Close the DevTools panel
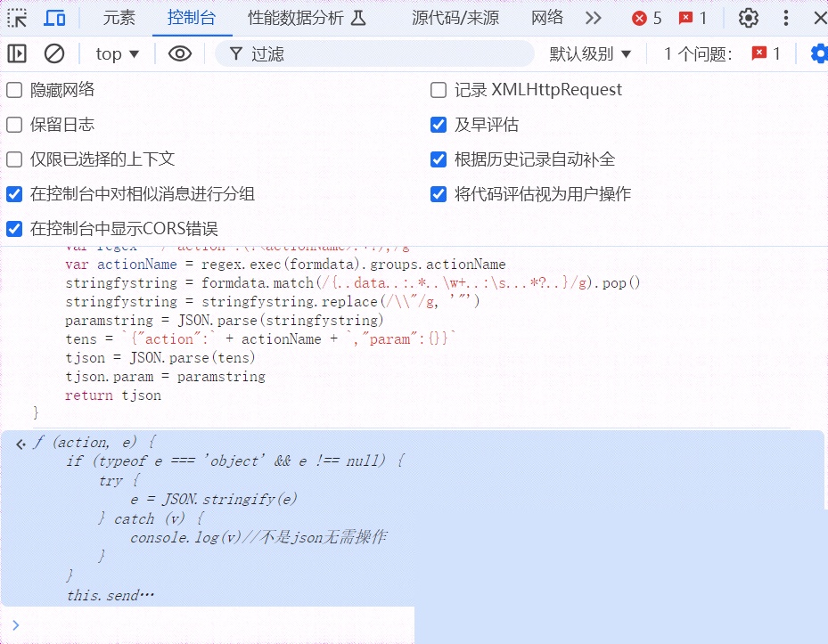 point(820,19)
